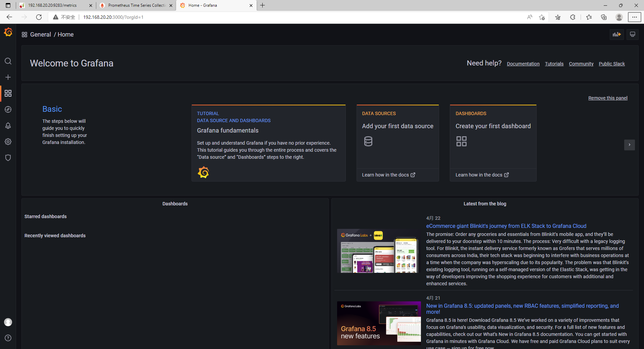Click Latest from the blog title
This screenshot has width=644, height=349.
(485, 204)
